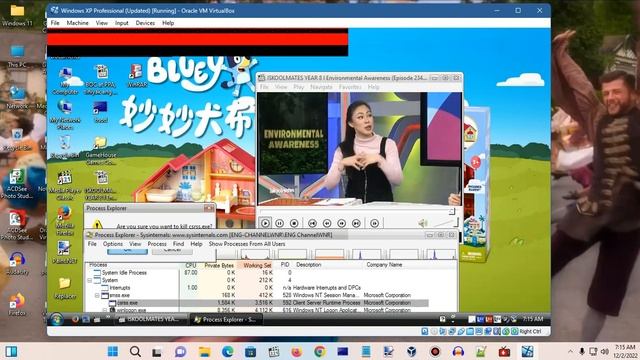Click the orange I/O graph in Process Explorer
This screenshot has width=640, height=360.
click(x=329, y=254)
